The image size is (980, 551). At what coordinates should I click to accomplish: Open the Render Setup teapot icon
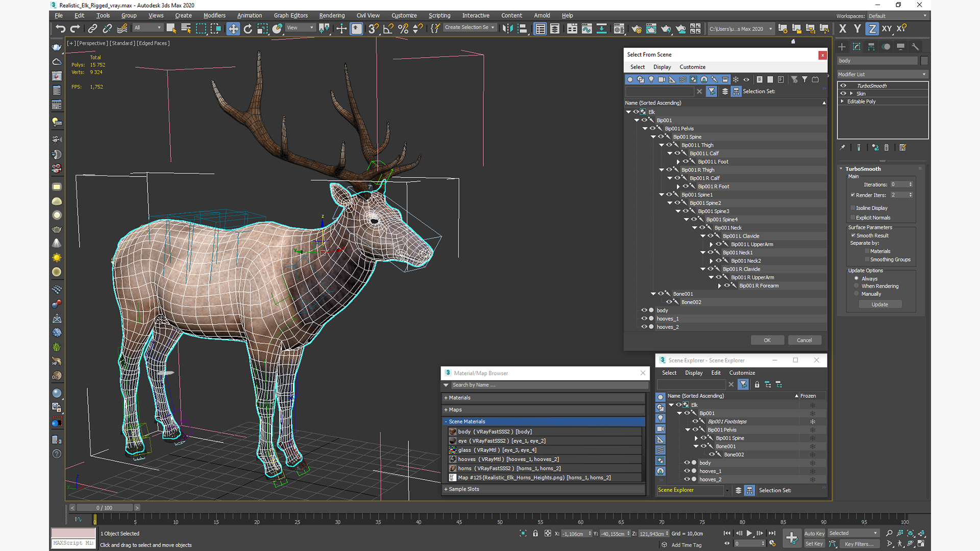coord(636,29)
